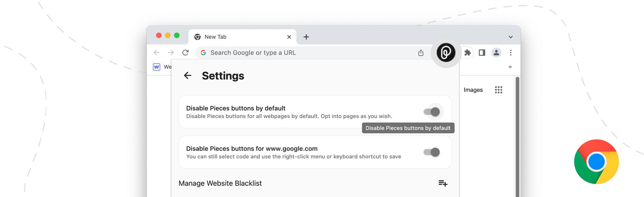Click the page vertical scrollbar

tap(517, 135)
